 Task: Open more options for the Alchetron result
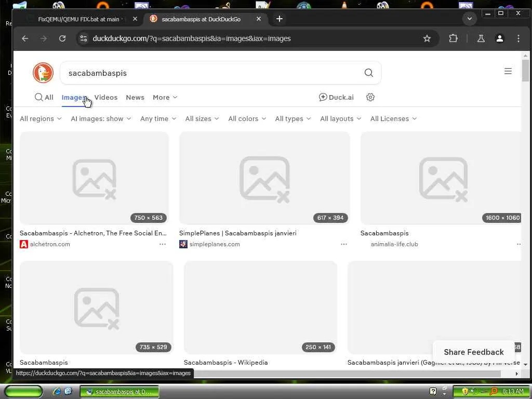pyautogui.click(x=163, y=244)
